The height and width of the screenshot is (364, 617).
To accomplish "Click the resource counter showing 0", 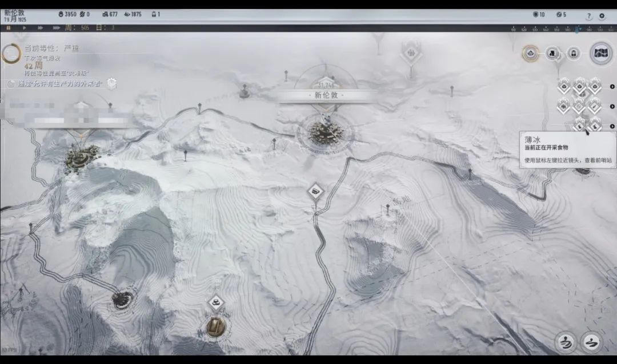I will 85,14.
